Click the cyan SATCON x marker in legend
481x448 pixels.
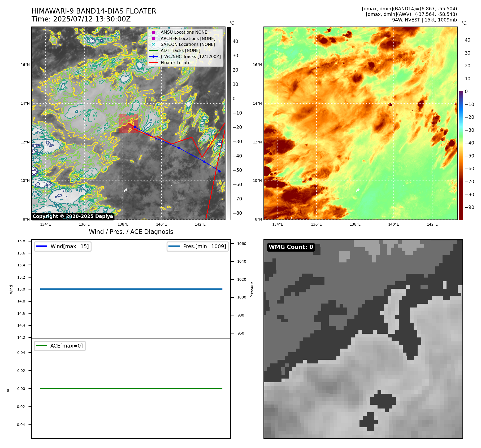153,44
